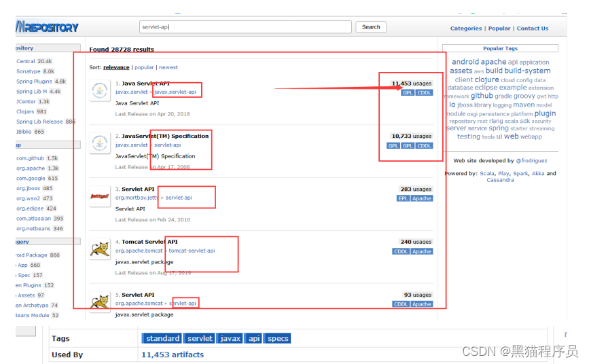Open the Java Servlet API result title
The width and height of the screenshot is (589, 364).
tap(146, 84)
